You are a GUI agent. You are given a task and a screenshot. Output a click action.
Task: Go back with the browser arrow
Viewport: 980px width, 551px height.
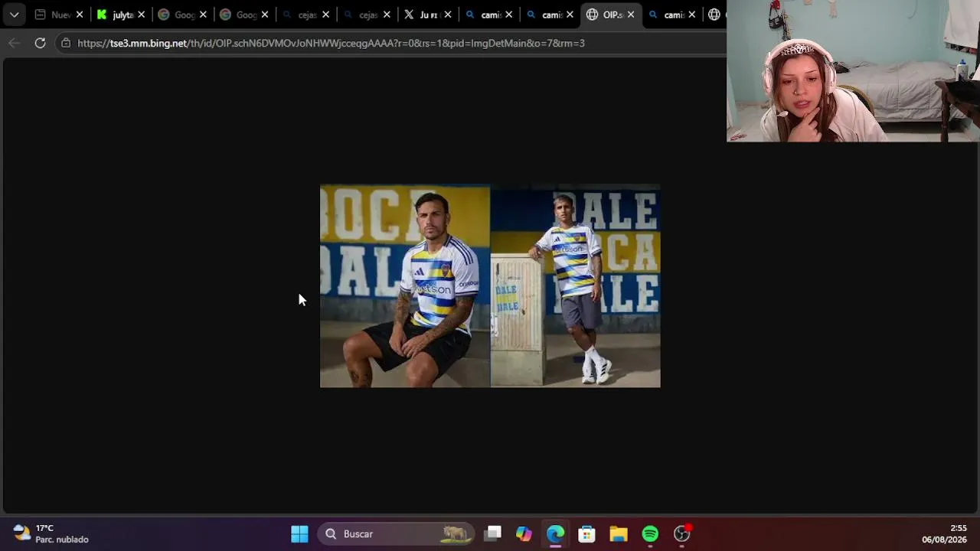click(14, 43)
